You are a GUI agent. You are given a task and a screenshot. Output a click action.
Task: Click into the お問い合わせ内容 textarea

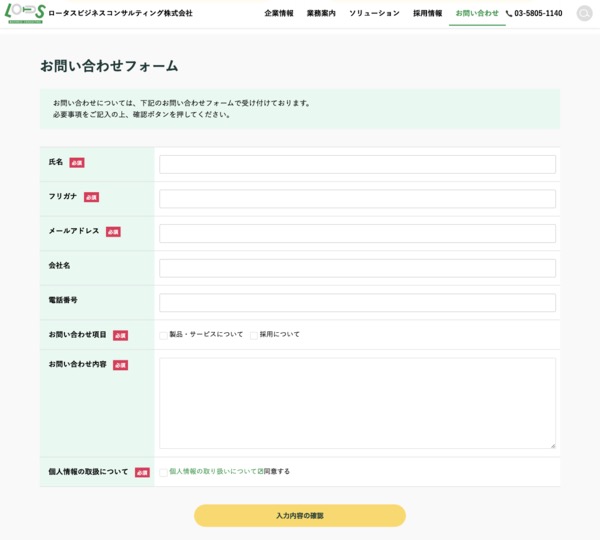click(x=357, y=403)
